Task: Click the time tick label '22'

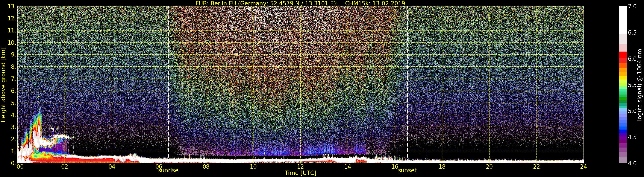Action: pyautogui.click(x=536, y=166)
